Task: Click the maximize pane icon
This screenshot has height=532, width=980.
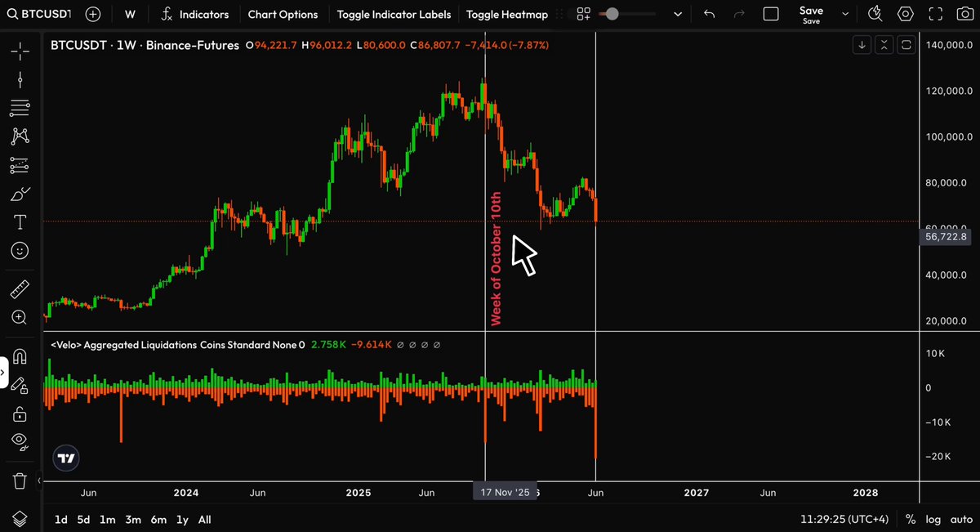Action: point(906,45)
